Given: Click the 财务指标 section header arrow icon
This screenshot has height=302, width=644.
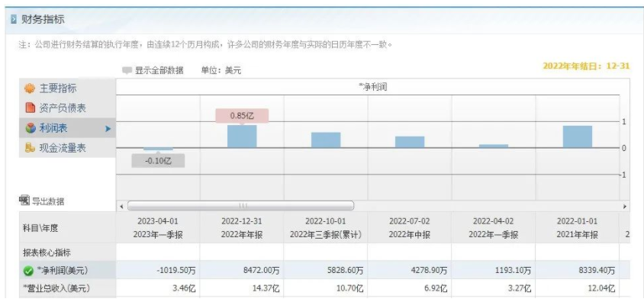Looking at the screenshot, I should click(x=14, y=19).
